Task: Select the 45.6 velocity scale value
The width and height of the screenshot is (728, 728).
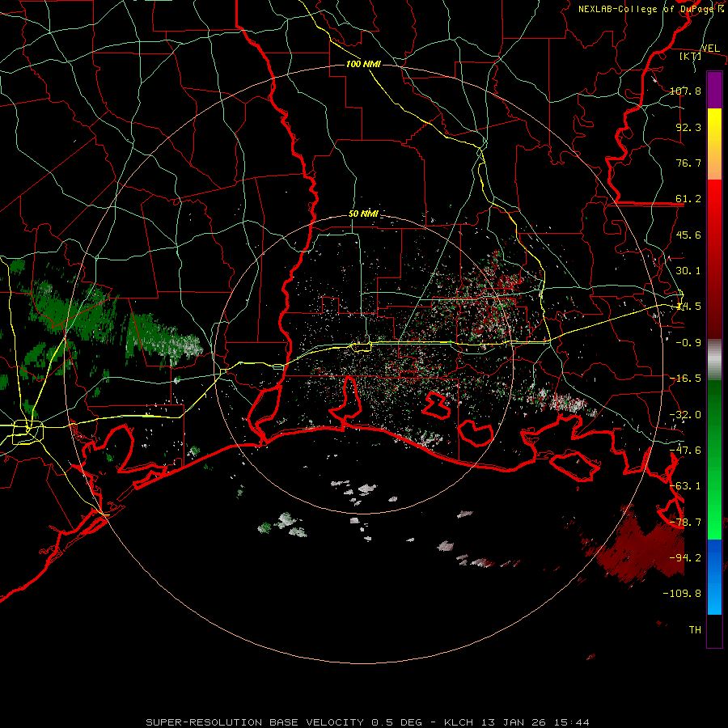Action: click(x=688, y=235)
